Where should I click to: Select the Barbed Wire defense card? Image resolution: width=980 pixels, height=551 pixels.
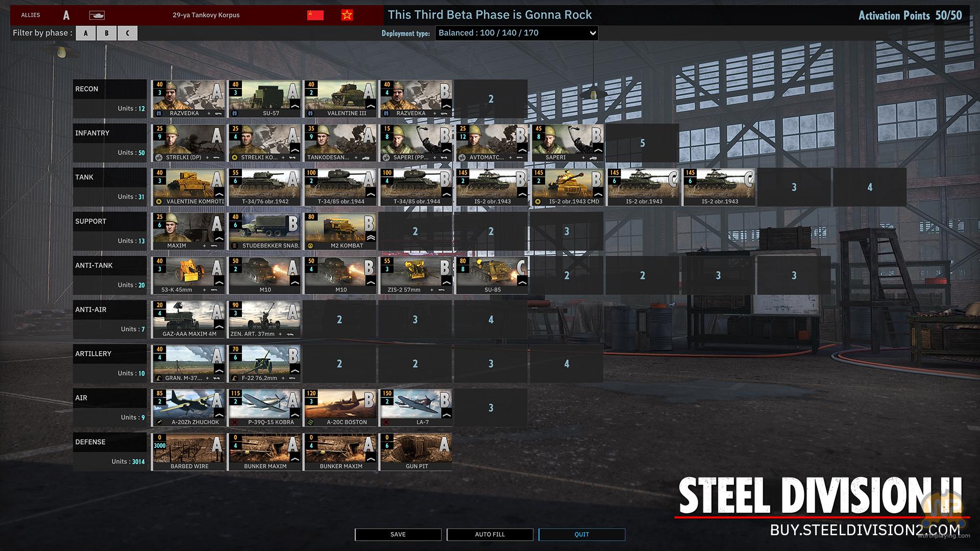pyautogui.click(x=188, y=452)
